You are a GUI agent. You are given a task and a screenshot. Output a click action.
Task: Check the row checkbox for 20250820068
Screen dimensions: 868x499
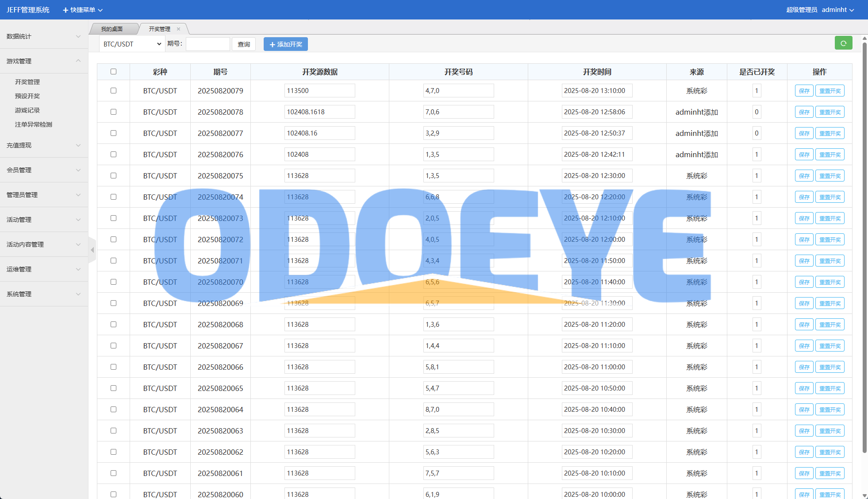tap(114, 325)
